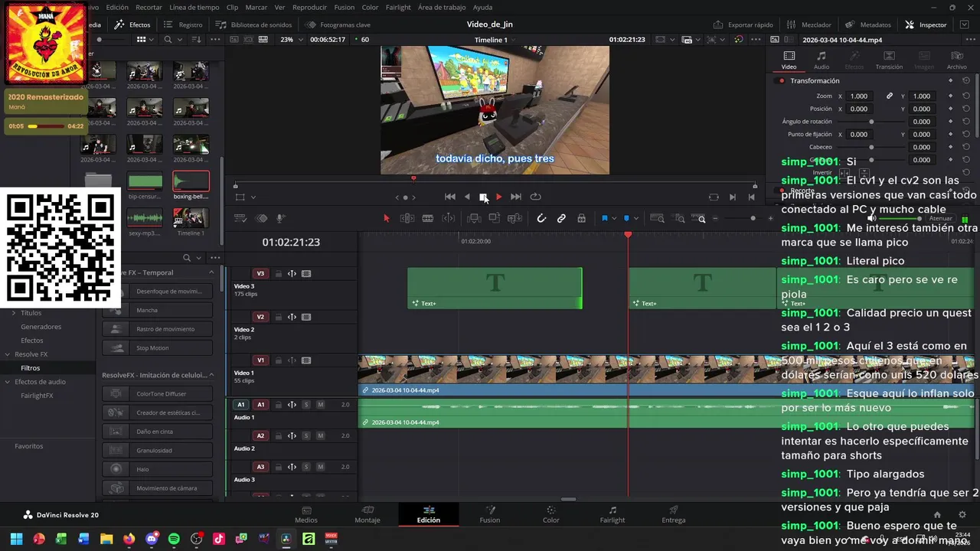
Task: Open Spotify from the Windows taskbar
Action: pyautogui.click(x=174, y=539)
